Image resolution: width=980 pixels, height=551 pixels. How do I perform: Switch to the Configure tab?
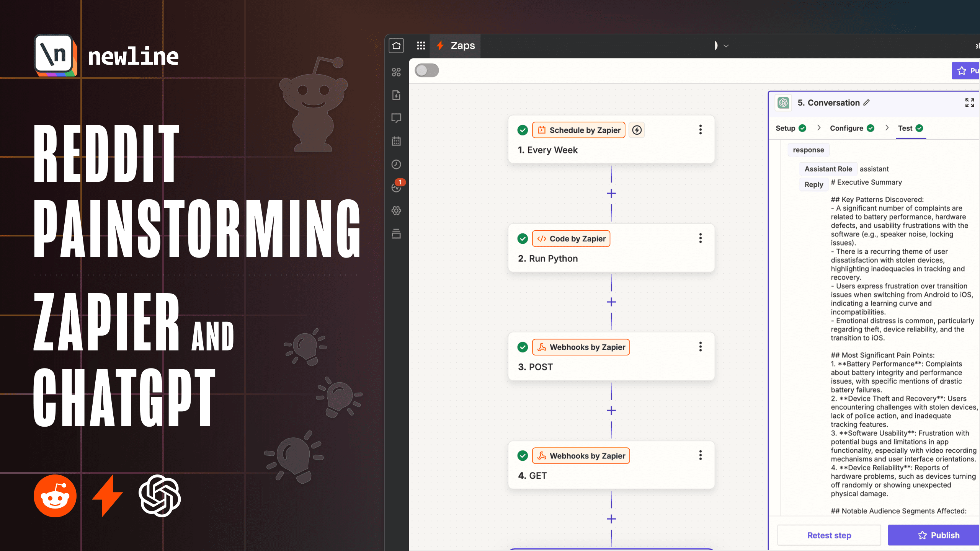(x=852, y=128)
